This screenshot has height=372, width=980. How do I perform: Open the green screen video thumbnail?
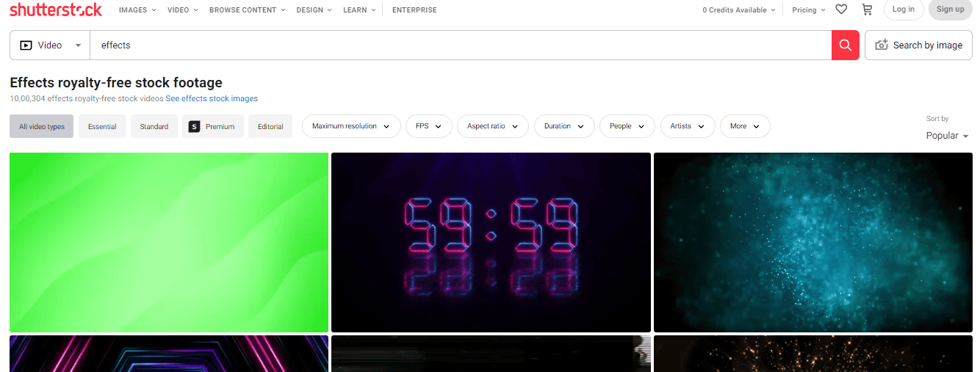[x=169, y=243]
